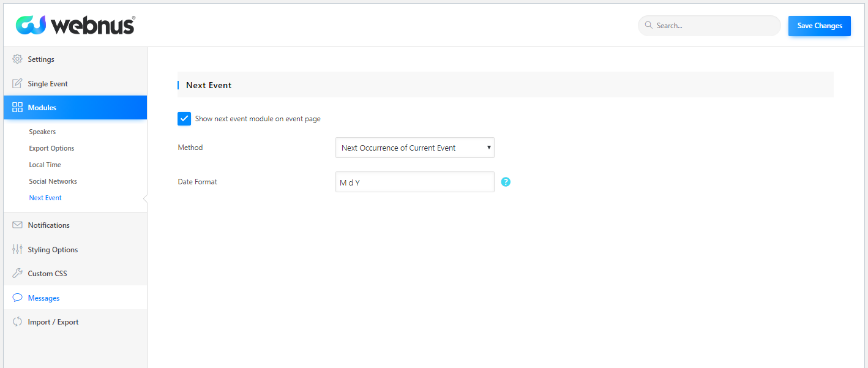Screen dimensions: 868x368
Task: Select the Next Event submenu item
Action: [x=45, y=198]
